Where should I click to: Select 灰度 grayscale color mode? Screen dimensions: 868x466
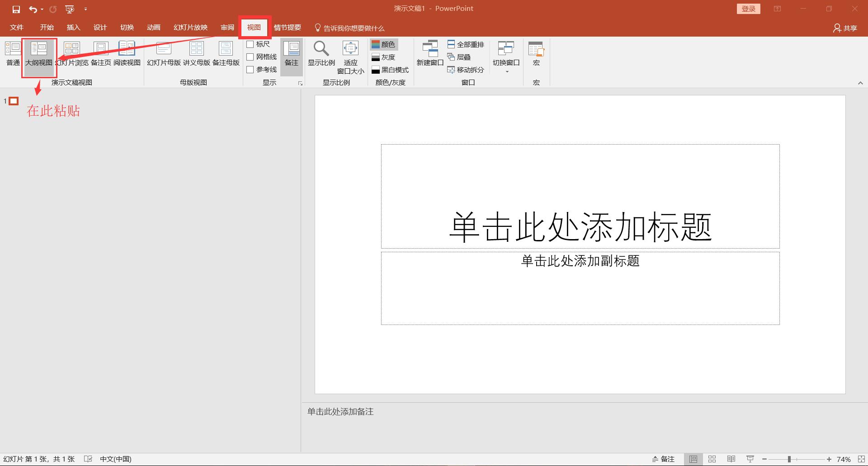387,57
